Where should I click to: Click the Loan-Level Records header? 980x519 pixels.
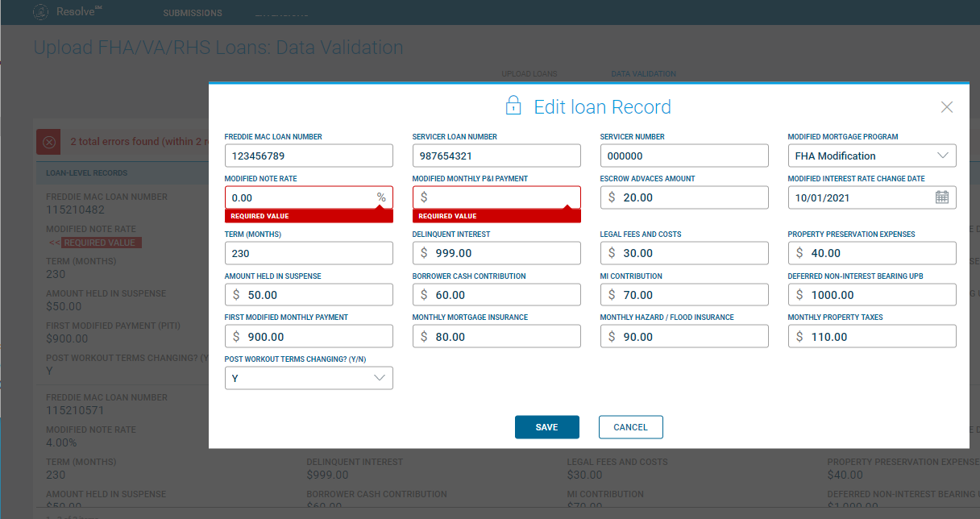(x=87, y=173)
